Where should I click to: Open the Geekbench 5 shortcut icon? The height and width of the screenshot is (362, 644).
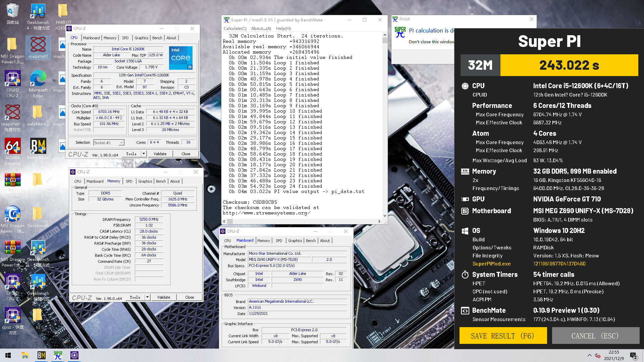point(38,287)
